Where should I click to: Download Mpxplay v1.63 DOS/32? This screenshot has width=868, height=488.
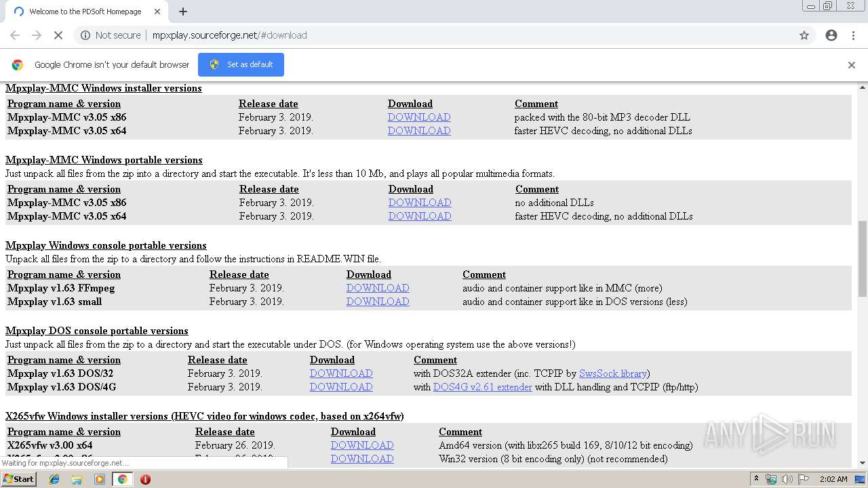click(341, 373)
